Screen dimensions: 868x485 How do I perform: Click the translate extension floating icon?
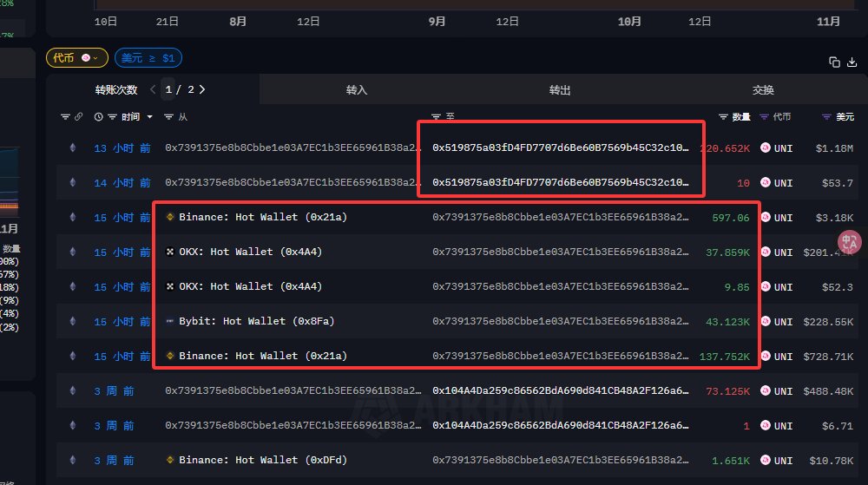point(850,242)
